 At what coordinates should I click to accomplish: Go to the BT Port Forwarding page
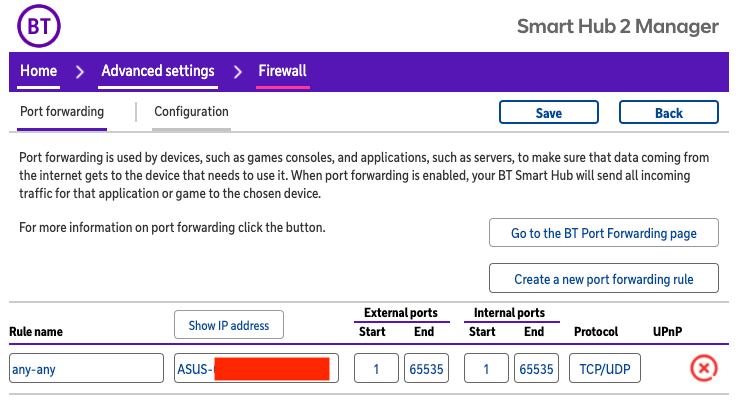[x=604, y=233]
